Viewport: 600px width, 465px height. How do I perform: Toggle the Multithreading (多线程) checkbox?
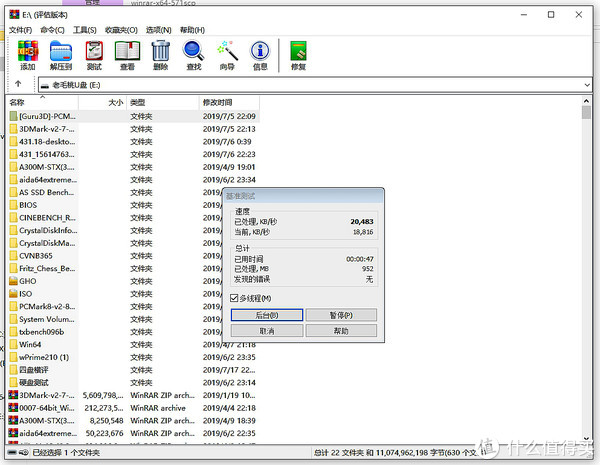(x=234, y=298)
